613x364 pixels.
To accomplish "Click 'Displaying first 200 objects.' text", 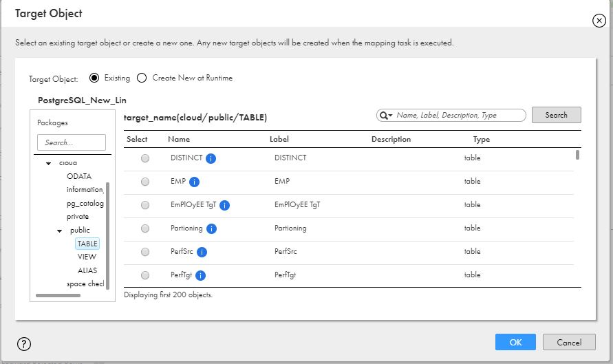I will (168, 295).
